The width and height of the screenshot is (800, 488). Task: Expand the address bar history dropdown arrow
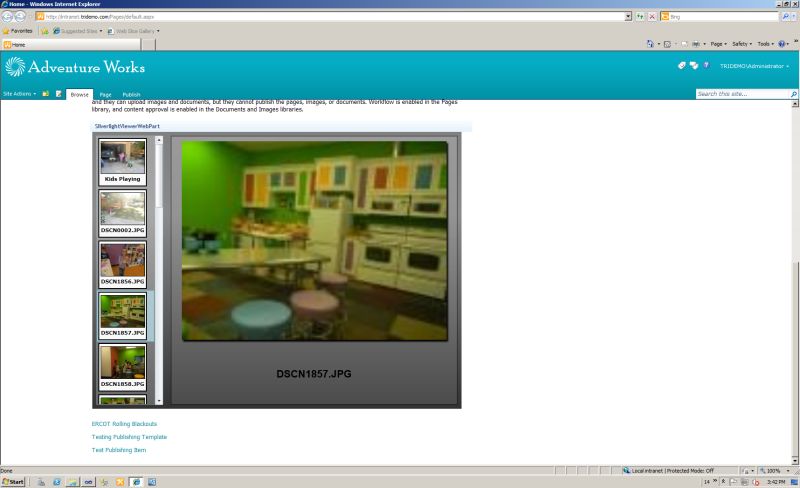[x=628, y=17]
